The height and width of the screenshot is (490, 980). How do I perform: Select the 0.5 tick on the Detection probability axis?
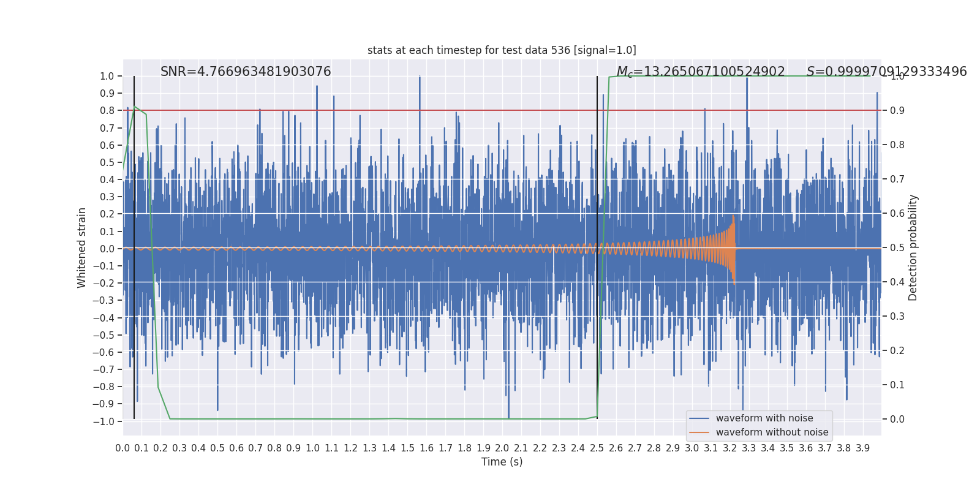pos(897,248)
